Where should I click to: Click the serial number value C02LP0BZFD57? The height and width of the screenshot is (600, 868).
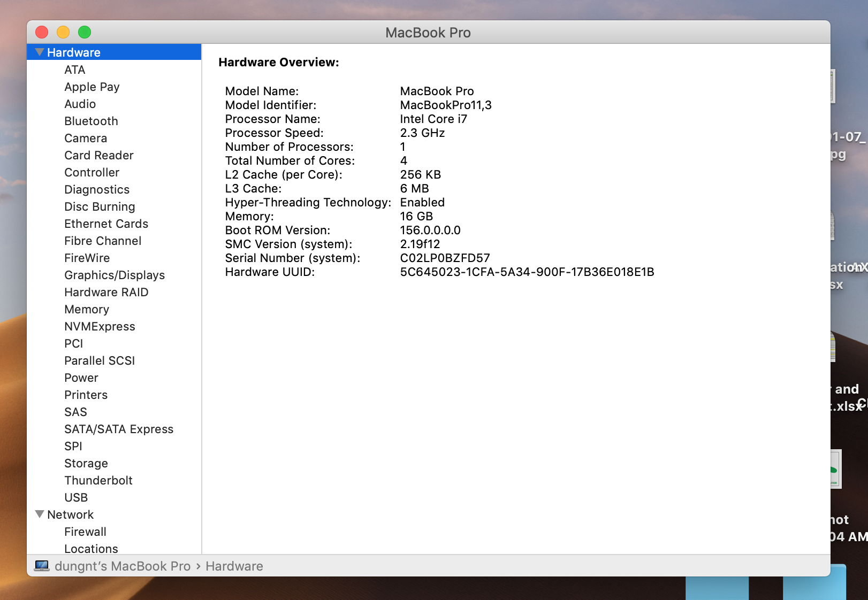445,258
